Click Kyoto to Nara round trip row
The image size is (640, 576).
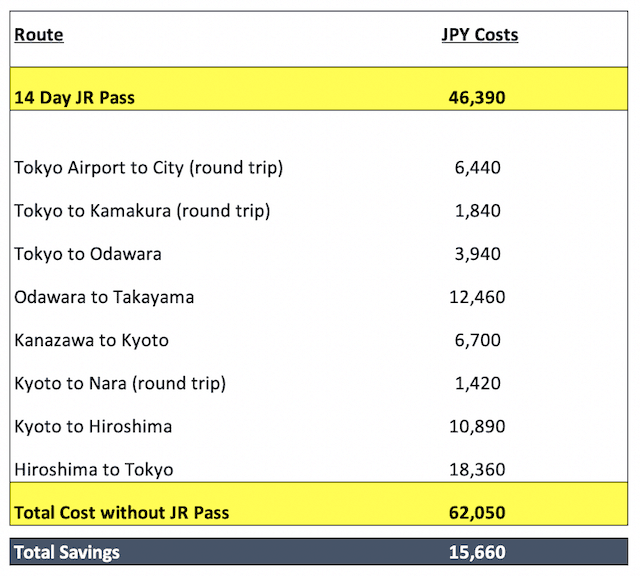pyautogui.click(x=319, y=384)
